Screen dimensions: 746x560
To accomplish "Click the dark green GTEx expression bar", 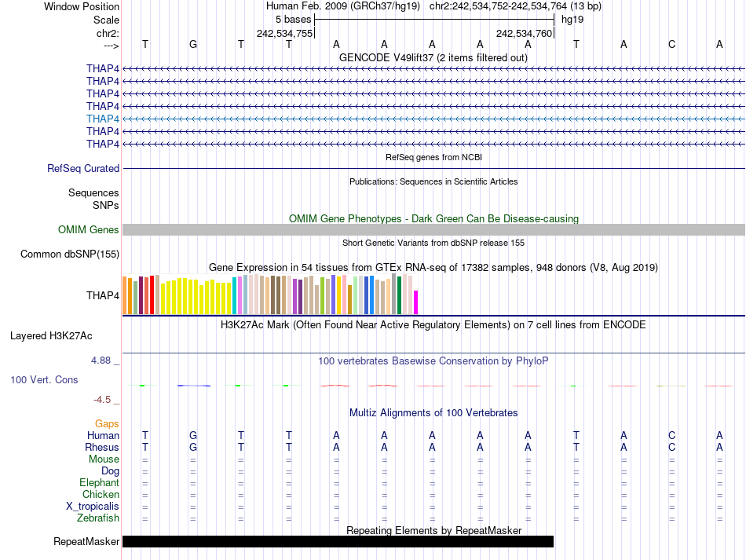I will (x=400, y=295).
